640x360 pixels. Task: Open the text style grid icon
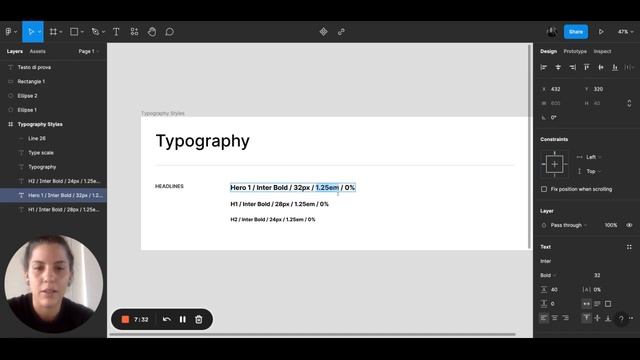click(x=629, y=247)
